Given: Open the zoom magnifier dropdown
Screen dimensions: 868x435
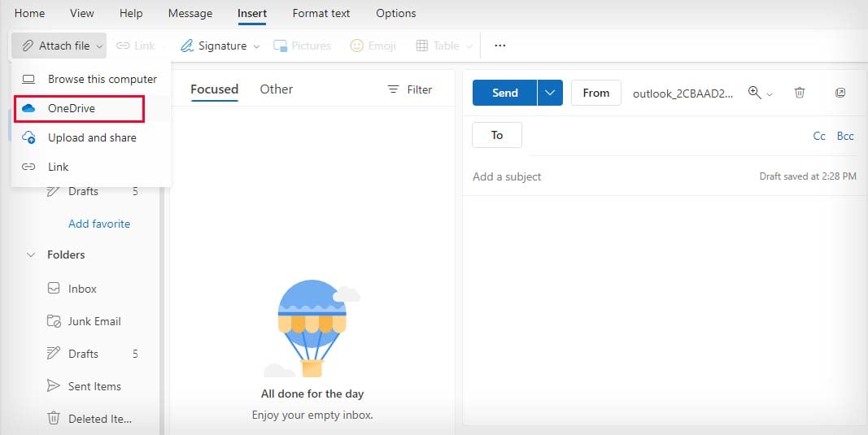Looking at the screenshot, I should tap(760, 93).
